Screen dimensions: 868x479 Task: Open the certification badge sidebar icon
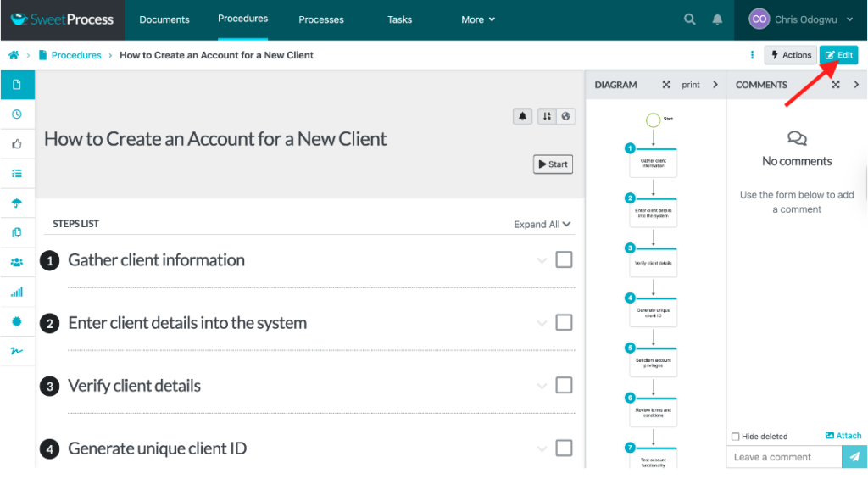tap(17, 321)
